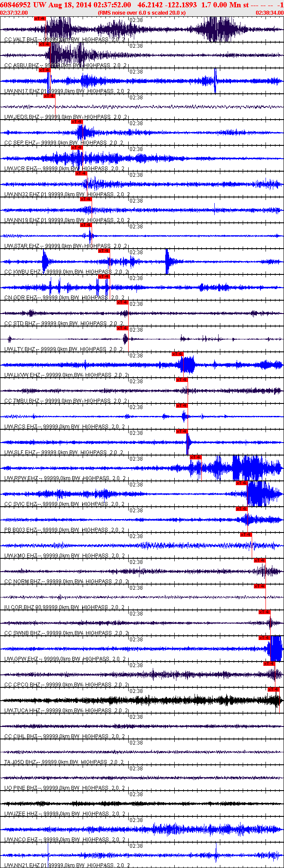Click the red pick flag on CC TMBU trace
The image size is (284, 868).
tap(182, 380)
